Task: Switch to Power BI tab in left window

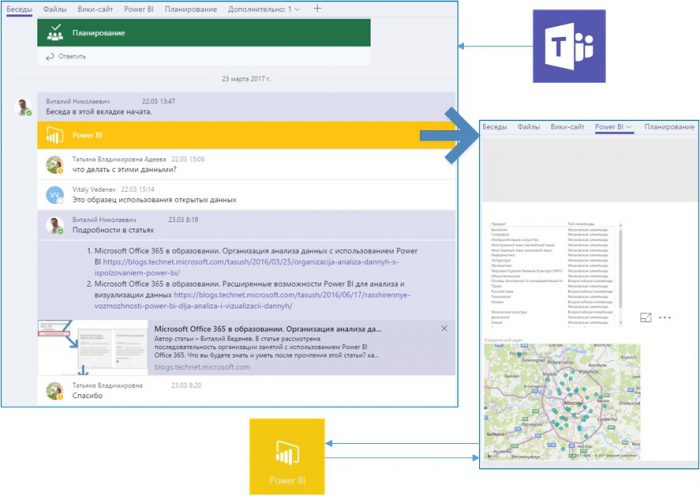Action: pos(138,9)
